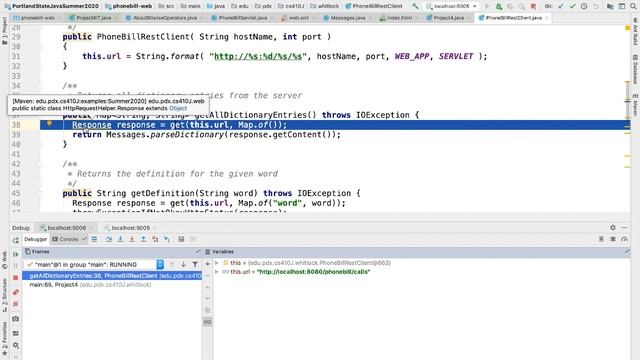Click the Git commit green checkmark icon
Viewport: 640px width, 360px height.
pos(572,6)
